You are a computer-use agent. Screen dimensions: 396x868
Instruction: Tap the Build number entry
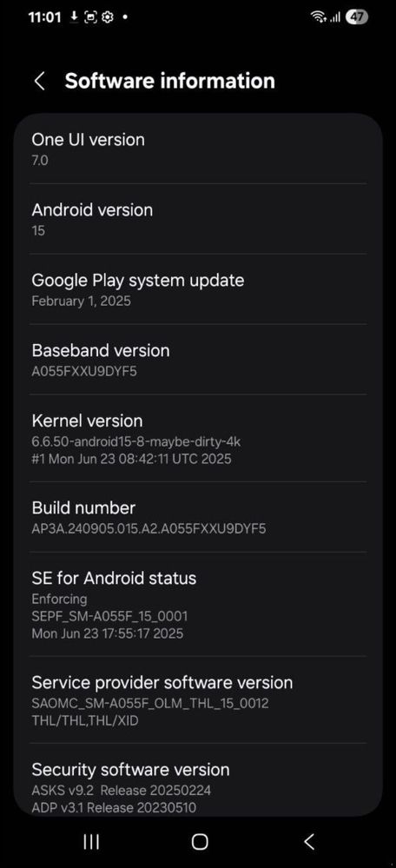[x=198, y=517]
